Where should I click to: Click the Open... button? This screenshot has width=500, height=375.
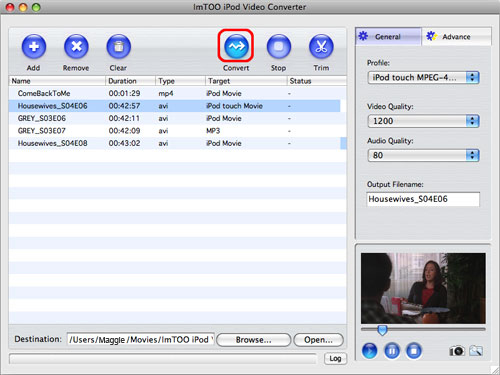318,340
